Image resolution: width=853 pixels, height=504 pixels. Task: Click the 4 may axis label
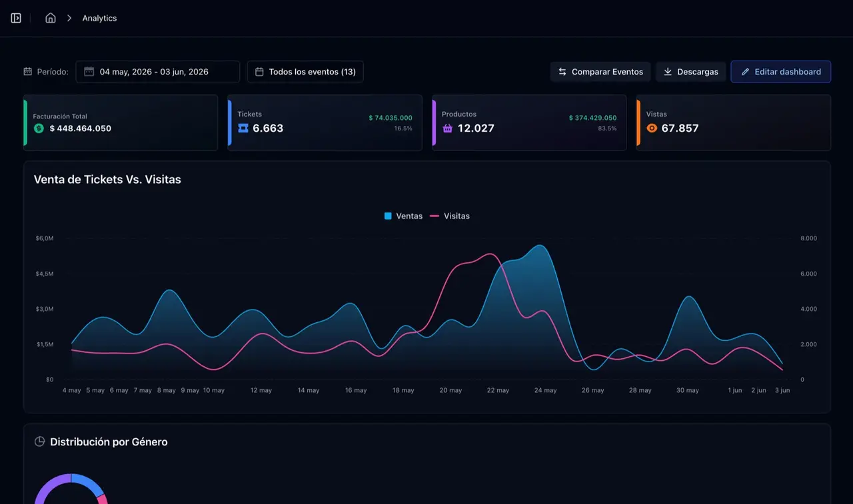coord(71,390)
